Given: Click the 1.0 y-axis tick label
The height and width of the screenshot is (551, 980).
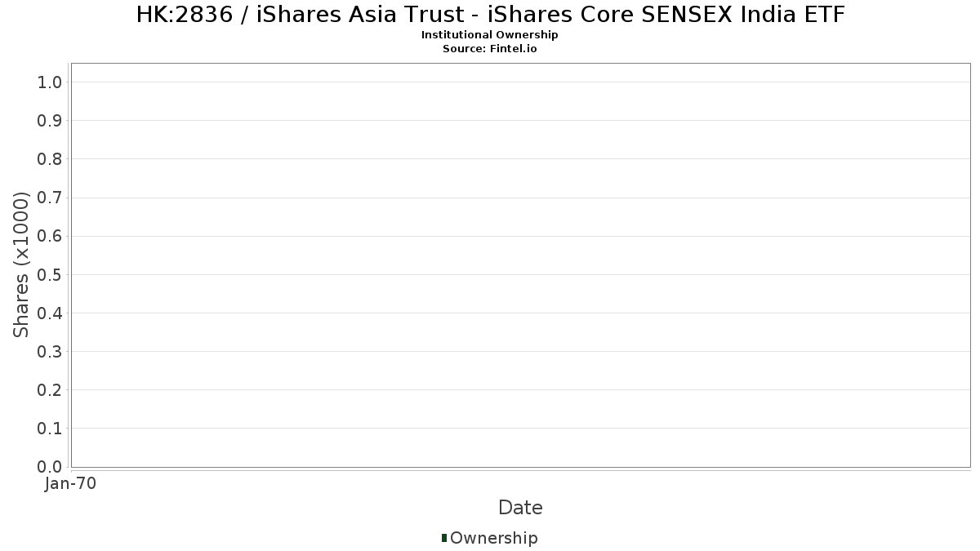Looking at the screenshot, I should (x=50, y=82).
